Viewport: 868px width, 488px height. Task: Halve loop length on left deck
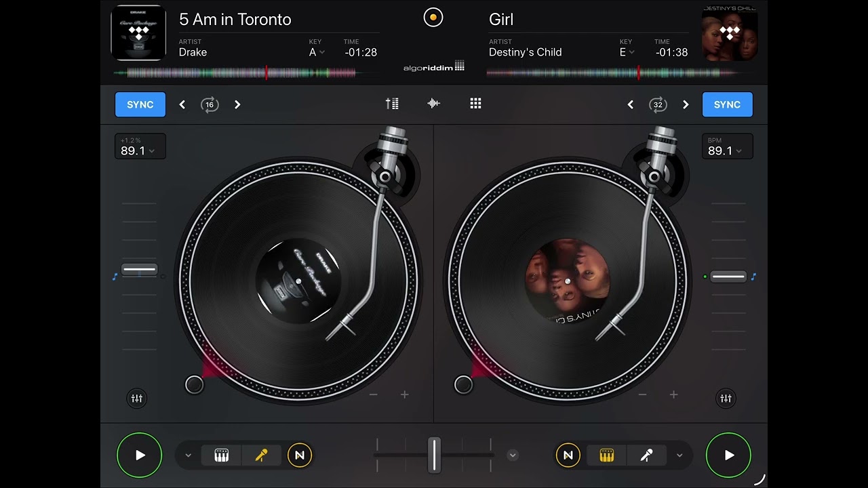(x=182, y=104)
